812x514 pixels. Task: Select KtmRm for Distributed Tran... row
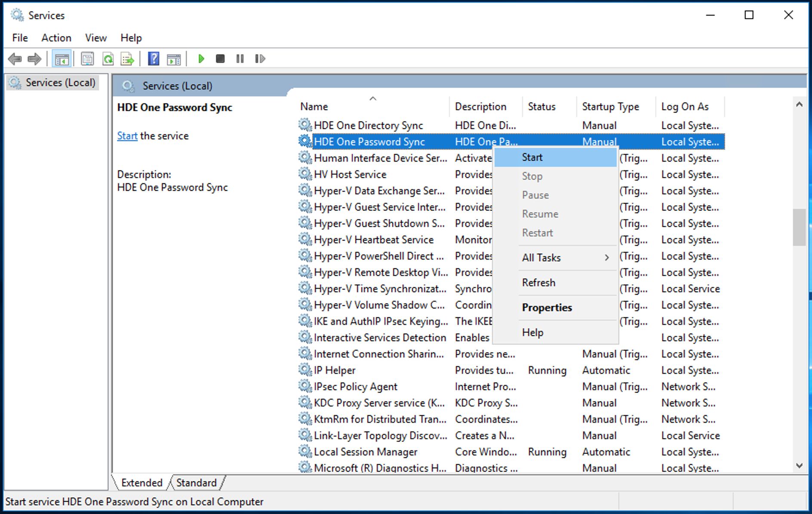tap(511, 419)
